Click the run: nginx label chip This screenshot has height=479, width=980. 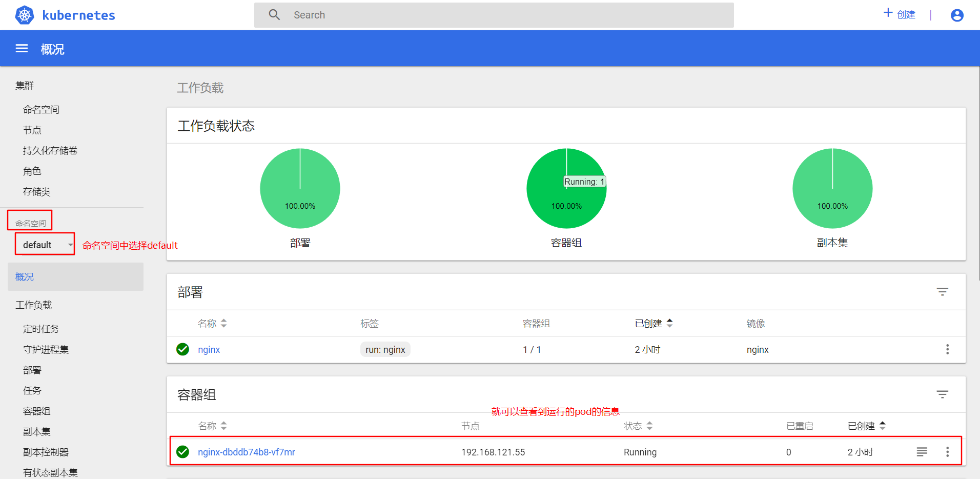point(385,349)
